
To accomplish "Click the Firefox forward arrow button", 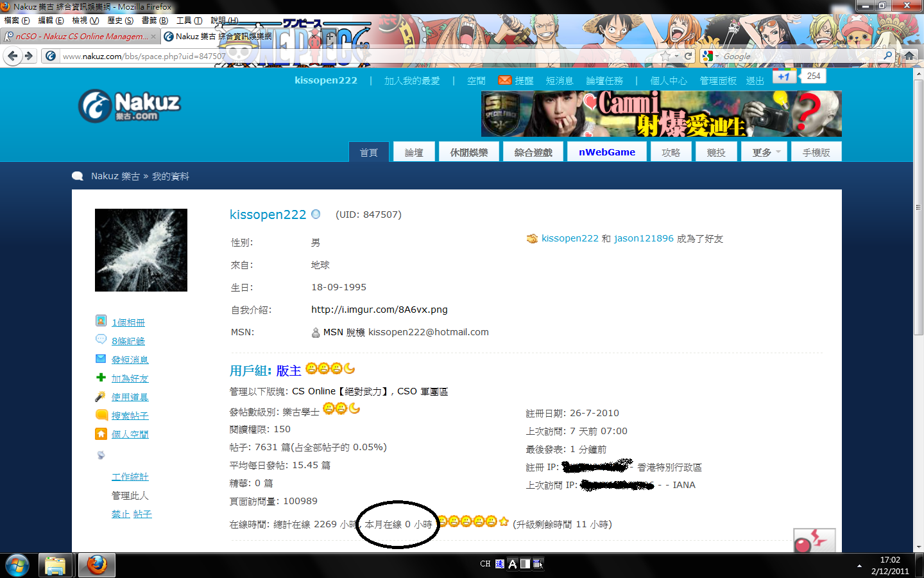I will click(x=29, y=56).
